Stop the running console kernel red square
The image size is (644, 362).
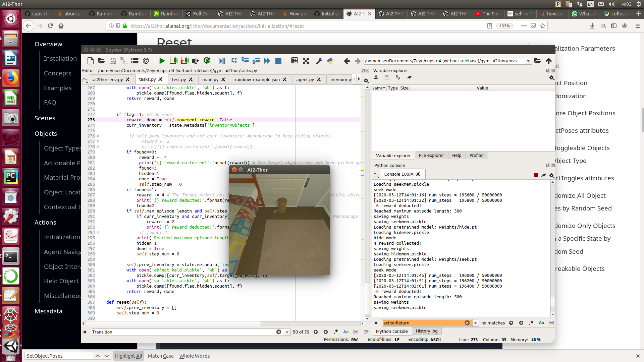click(536, 175)
